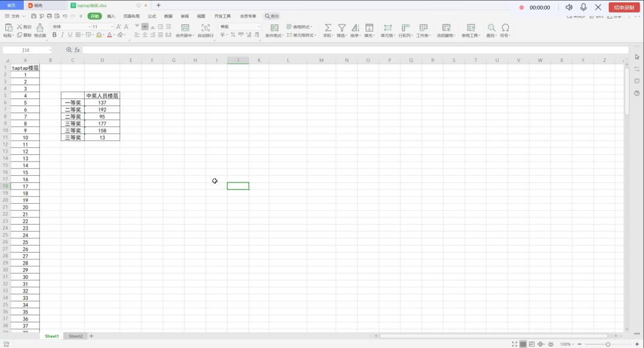Toggle italic formatting
Viewport: 644px width, 348px height.
coord(62,35)
